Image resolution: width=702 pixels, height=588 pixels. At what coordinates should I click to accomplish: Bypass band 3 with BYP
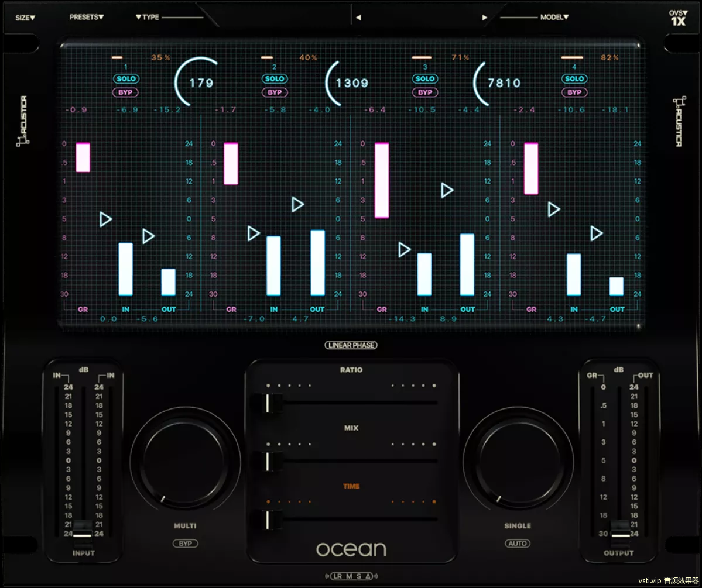[x=425, y=92]
